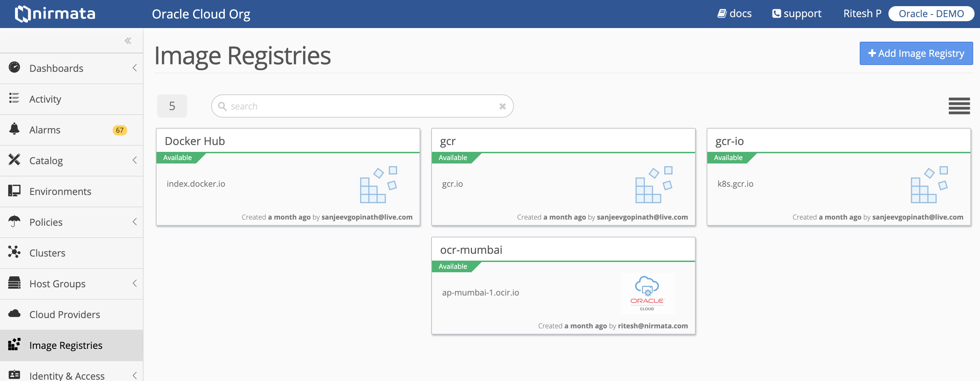980x381 pixels.
Task: Open the Dashboards section icon
Action: 14,68
